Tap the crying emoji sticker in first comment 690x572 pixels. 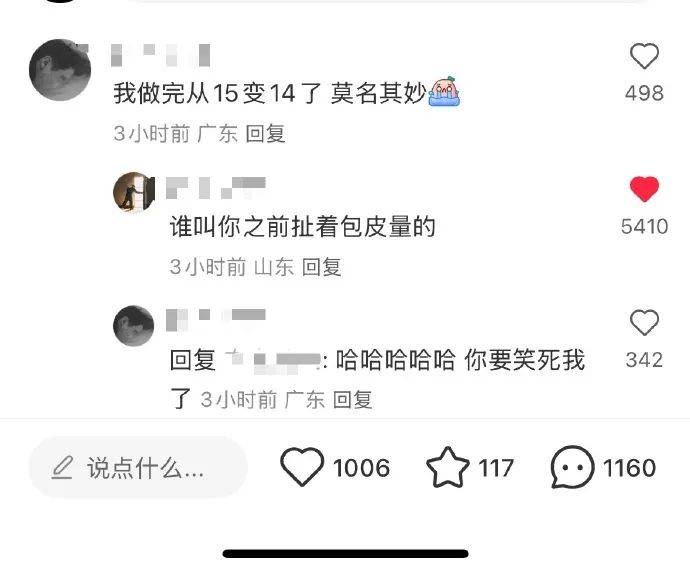(x=444, y=92)
